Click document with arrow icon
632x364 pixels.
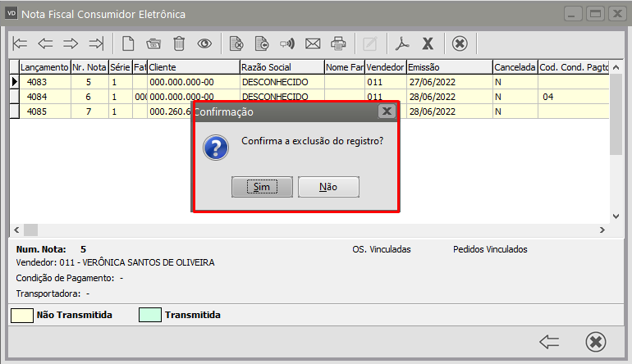point(262,43)
